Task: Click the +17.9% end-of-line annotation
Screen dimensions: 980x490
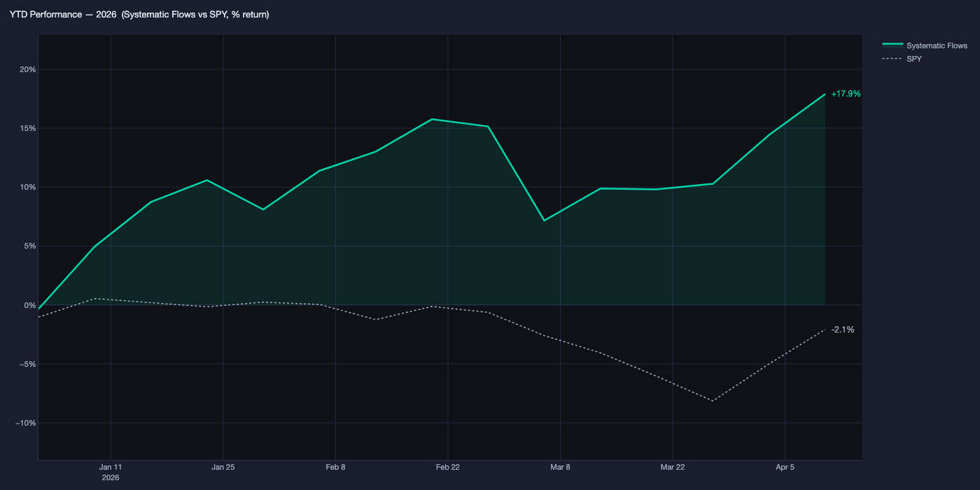Action: (x=846, y=94)
